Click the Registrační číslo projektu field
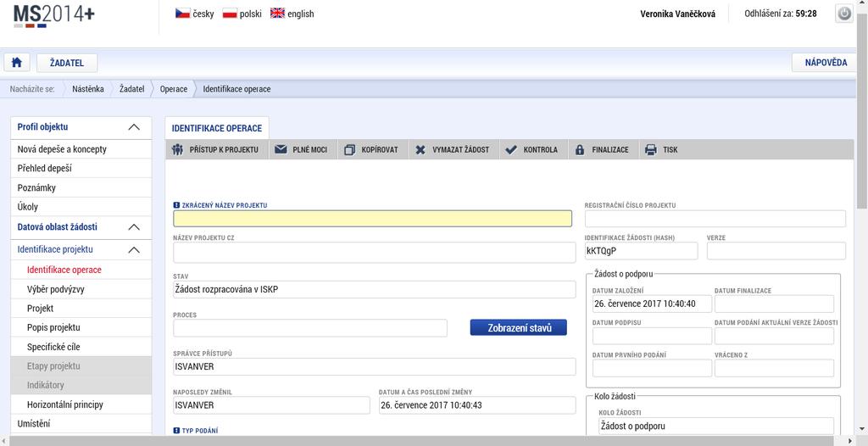The width and height of the screenshot is (868, 446). pyautogui.click(x=715, y=218)
